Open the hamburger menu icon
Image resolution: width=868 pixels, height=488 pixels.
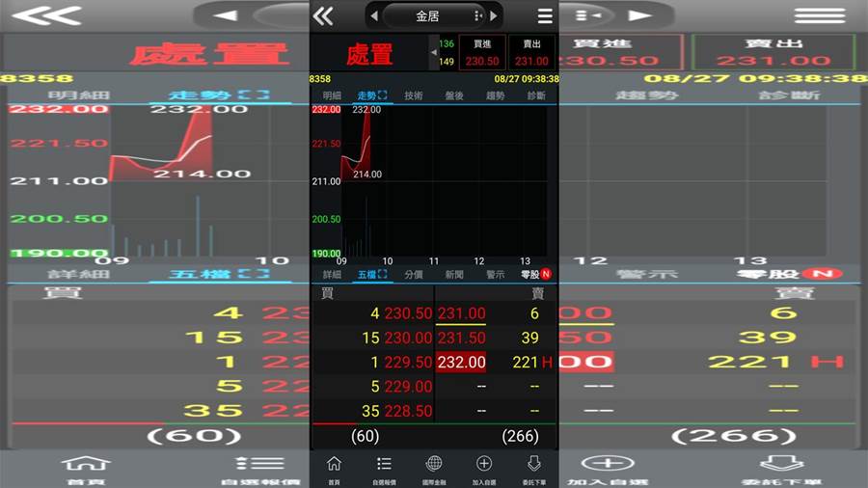point(545,16)
